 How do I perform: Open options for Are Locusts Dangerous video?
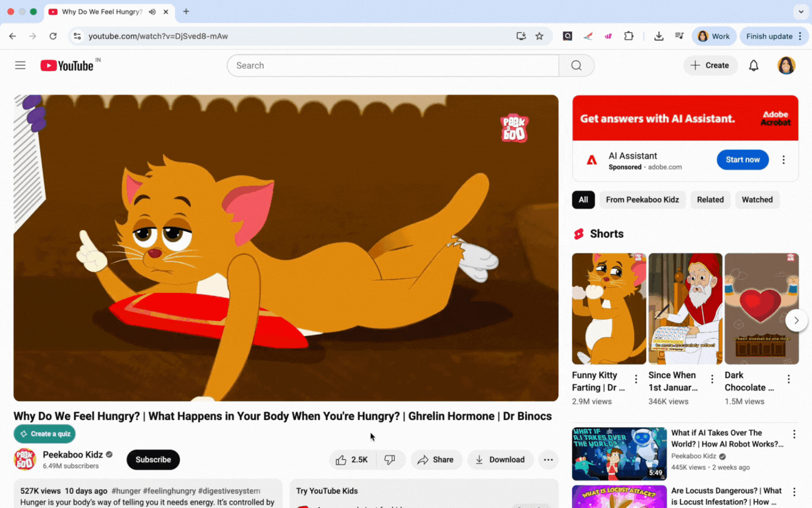pyautogui.click(x=794, y=492)
